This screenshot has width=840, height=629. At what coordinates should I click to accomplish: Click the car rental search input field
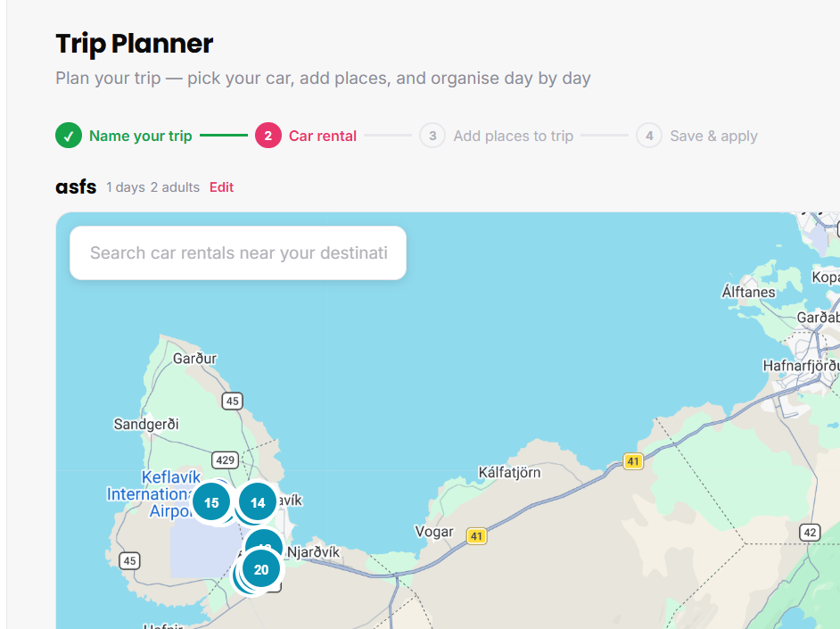point(237,252)
